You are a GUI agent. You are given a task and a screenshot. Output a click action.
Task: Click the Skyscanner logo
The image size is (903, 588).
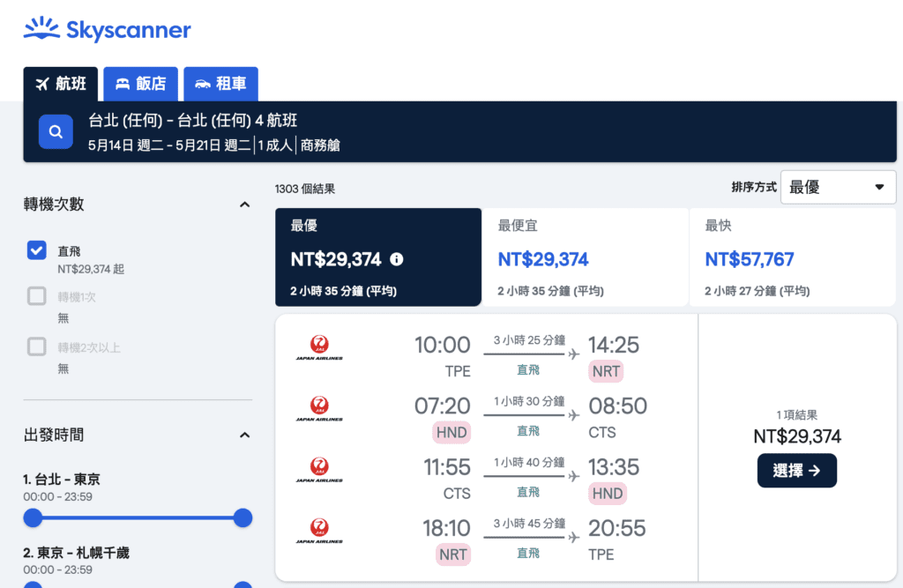click(107, 29)
